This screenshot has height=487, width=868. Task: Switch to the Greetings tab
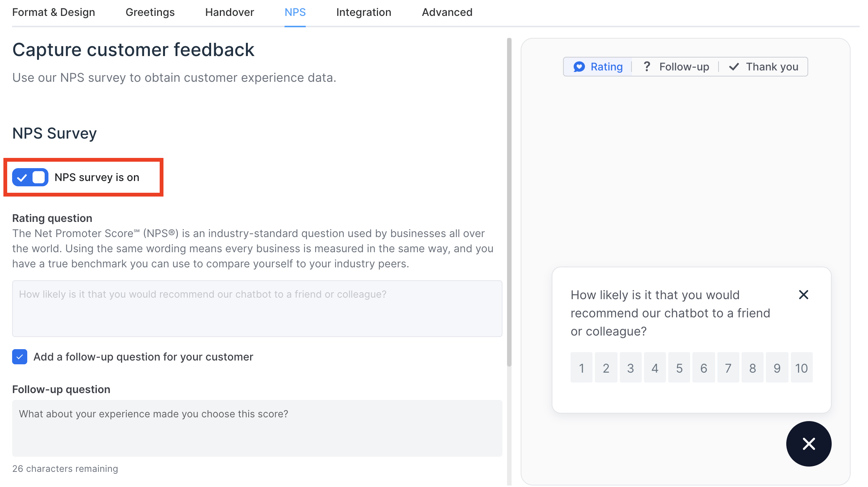pos(150,12)
